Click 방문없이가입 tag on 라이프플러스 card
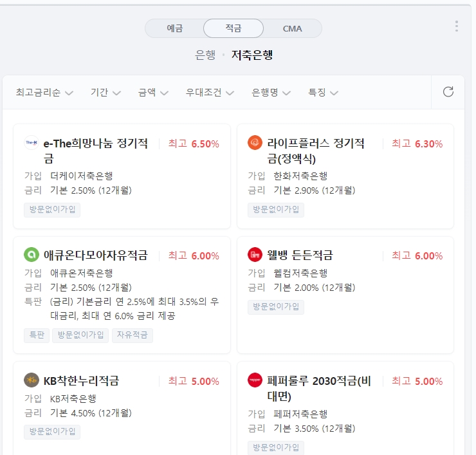 [276, 210]
